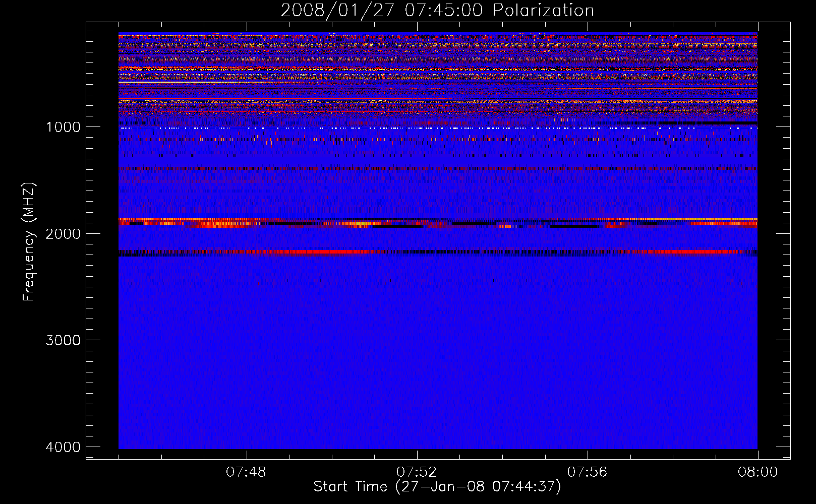Select the 'Frequency (MHZ)' axis label
The height and width of the screenshot is (504, 816).
(x=29, y=242)
